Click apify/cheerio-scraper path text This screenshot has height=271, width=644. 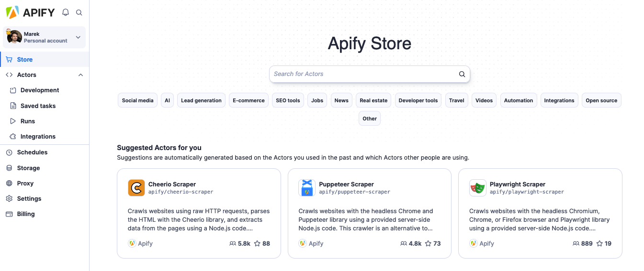pyautogui.click(x=181, y=192)
